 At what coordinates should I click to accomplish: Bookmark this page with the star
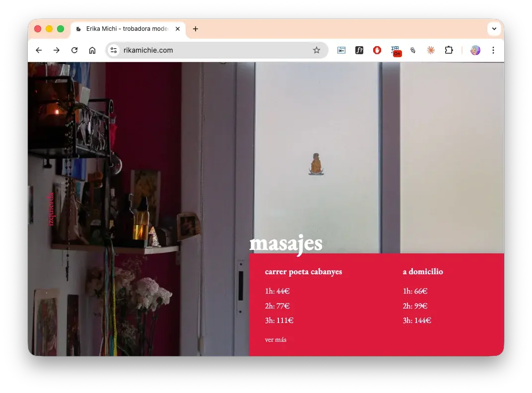click(317, 50)
